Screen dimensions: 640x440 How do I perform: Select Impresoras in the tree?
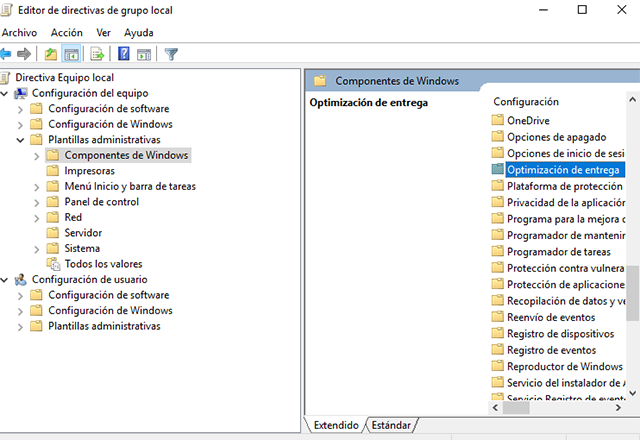point(88,171)
